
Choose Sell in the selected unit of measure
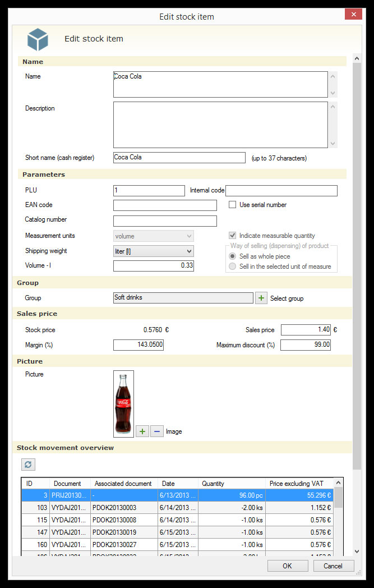tap(232, 267)
